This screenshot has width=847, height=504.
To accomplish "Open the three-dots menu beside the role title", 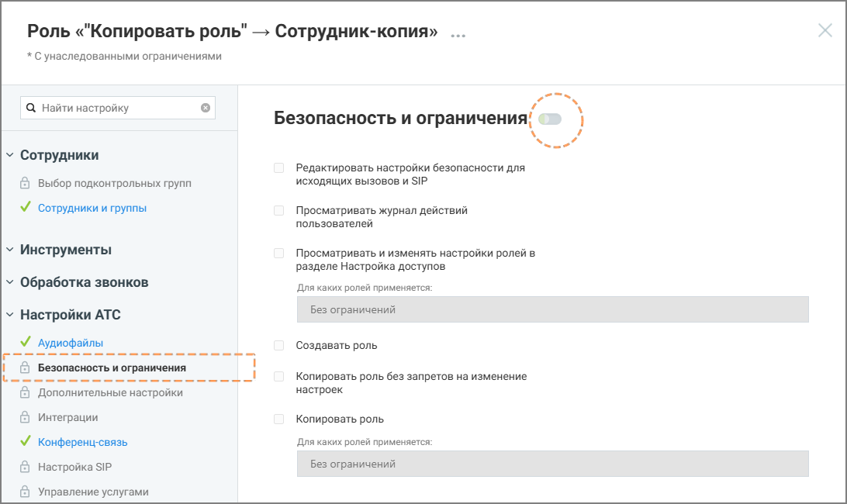I will (458, 36).
